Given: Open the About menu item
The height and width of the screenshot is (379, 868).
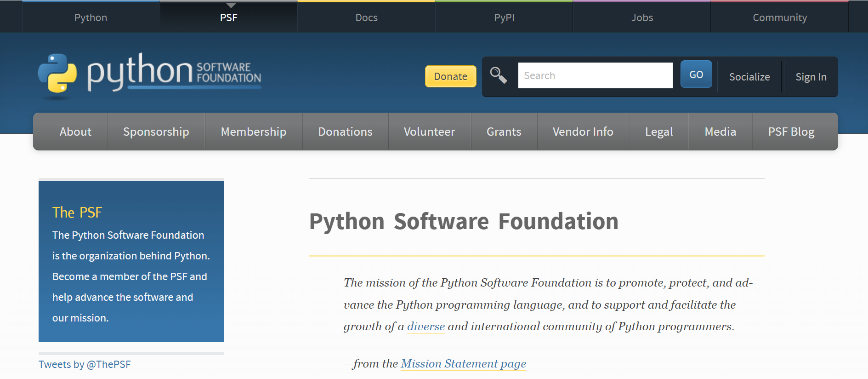Looking at the screenshot, I should pos(75,132).
